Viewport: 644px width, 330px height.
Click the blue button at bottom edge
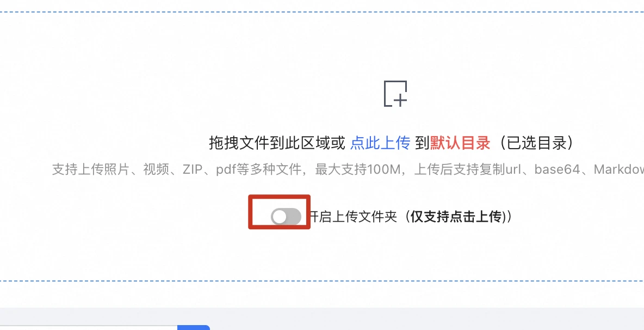click(194, 327)
